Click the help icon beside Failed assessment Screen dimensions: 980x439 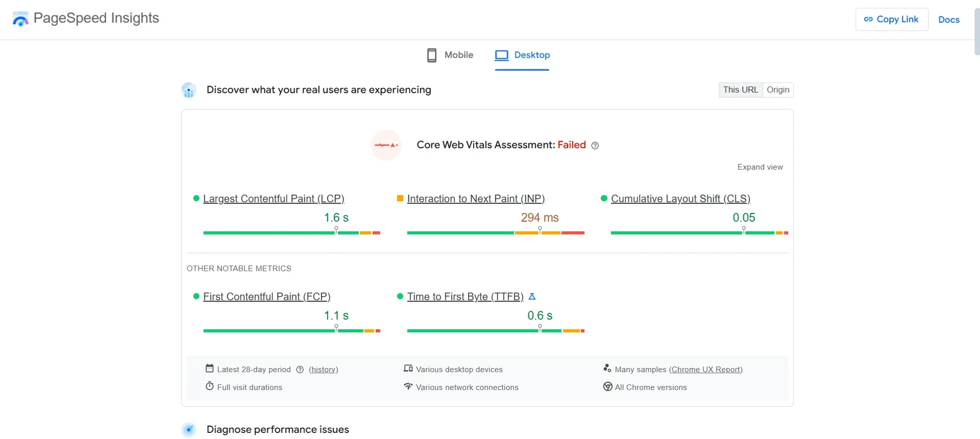[x=595, y=145]
